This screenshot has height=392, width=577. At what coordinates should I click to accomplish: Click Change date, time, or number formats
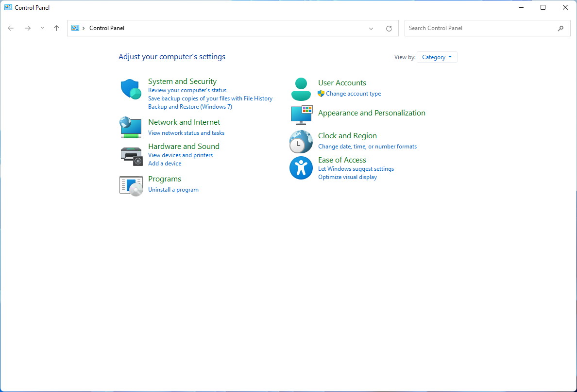[367, 147]
